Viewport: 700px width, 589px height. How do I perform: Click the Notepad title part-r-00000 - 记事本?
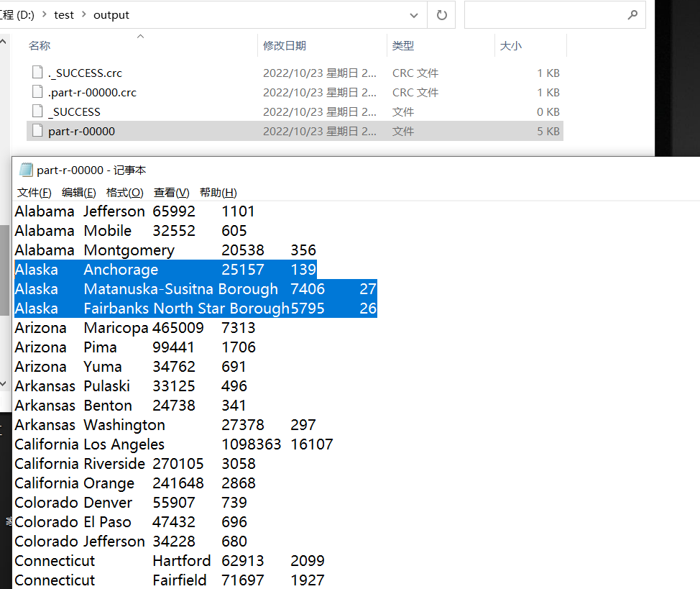click(91, 170)
